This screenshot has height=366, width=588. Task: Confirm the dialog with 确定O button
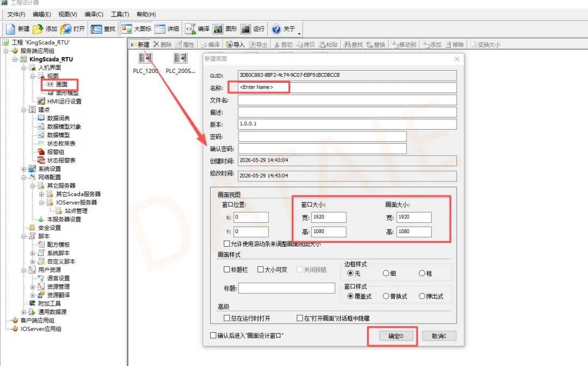[x=396, y=336]
